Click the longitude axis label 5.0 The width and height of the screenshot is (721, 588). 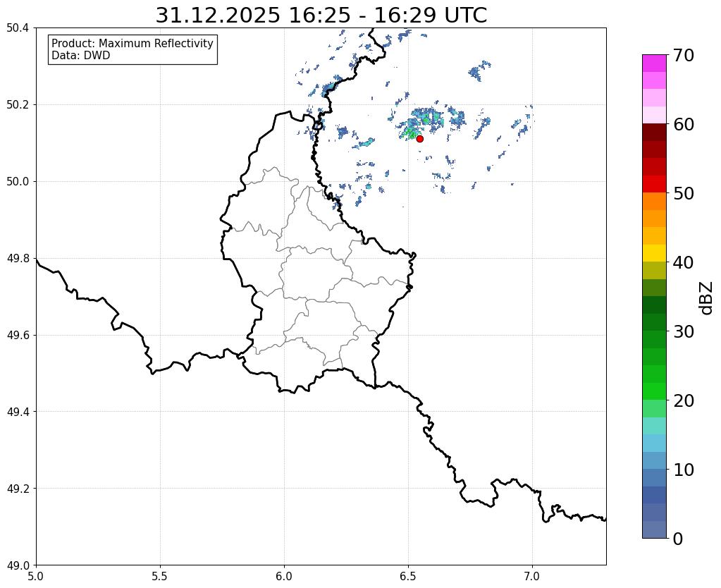[36, 576]
